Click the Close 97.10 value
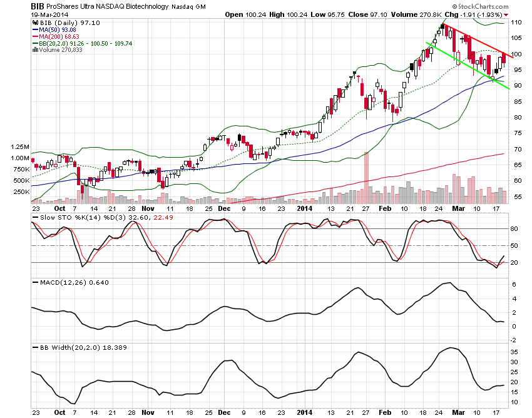Screen dimensions: 532x418 click(368, 14)
